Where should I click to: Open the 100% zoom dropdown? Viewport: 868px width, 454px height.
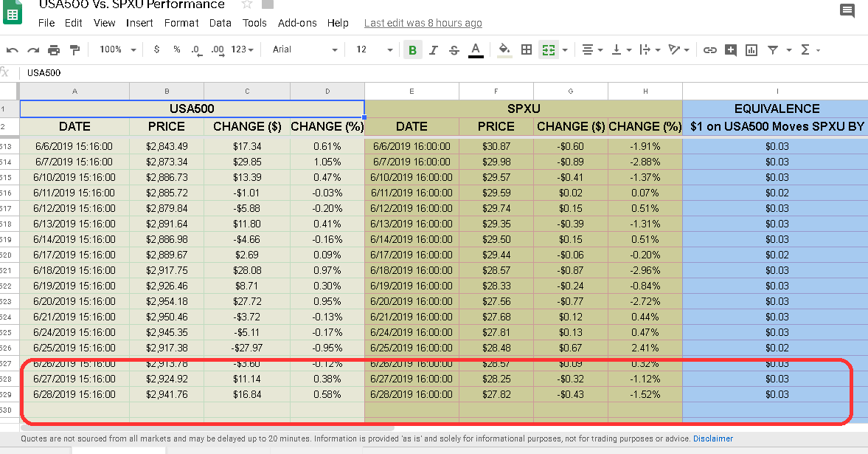[x=117, y=49]
